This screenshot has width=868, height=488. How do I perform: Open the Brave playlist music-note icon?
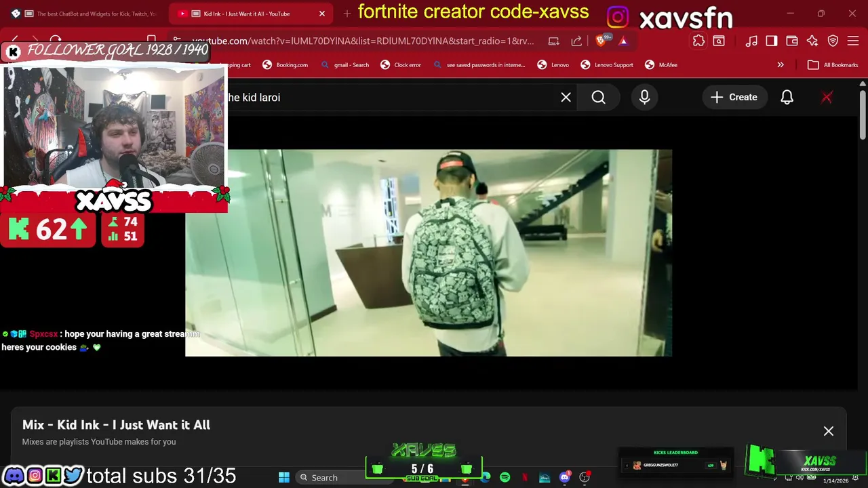tap(751, 41)
